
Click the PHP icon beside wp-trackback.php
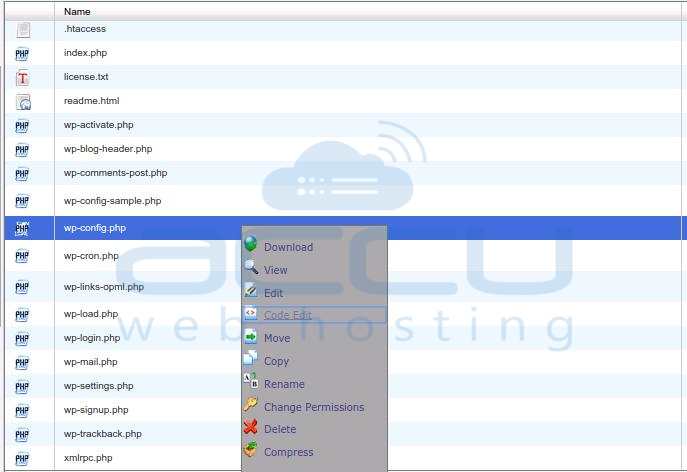point(22,435)
